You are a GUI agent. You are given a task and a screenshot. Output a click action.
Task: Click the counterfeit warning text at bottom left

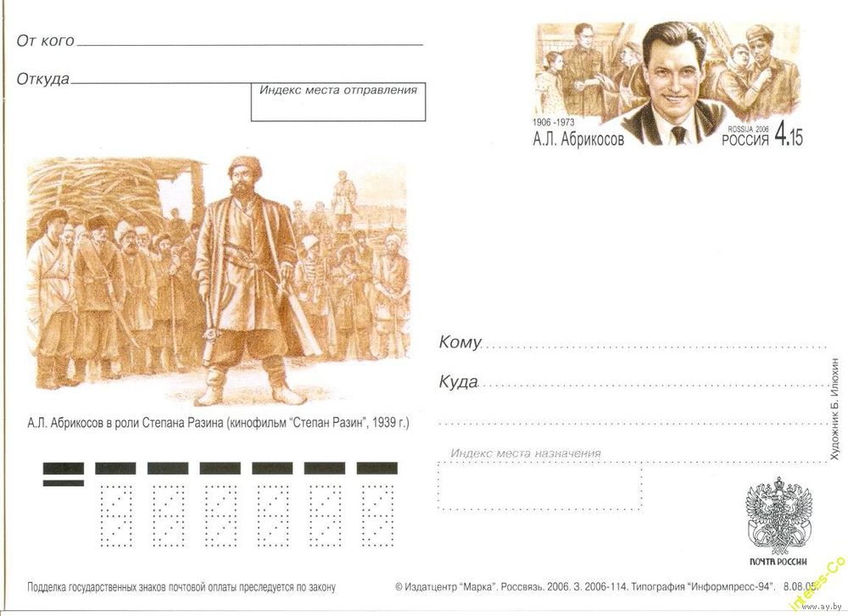[181, 587]
